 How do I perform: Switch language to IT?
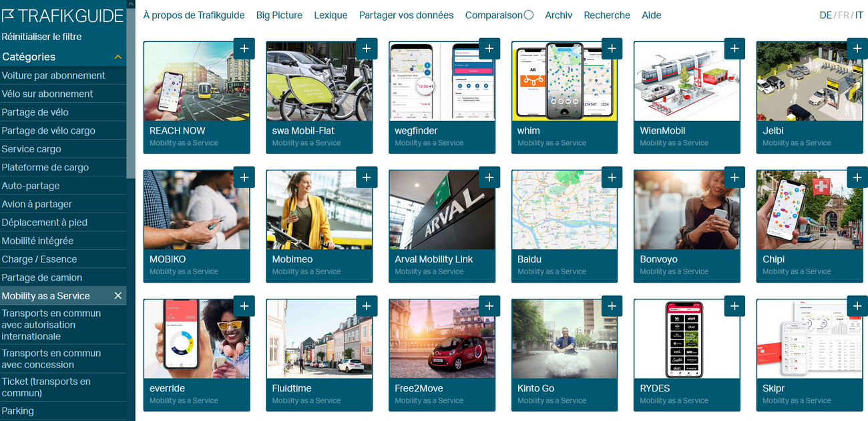click(x=859, y=15)
